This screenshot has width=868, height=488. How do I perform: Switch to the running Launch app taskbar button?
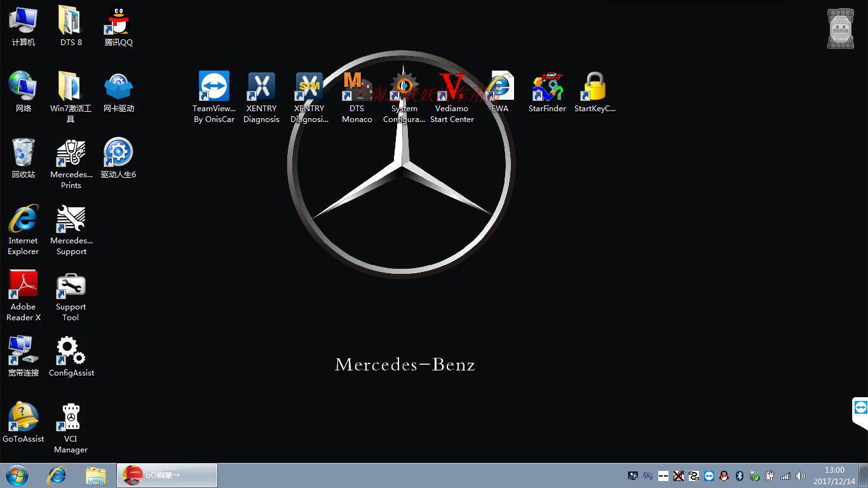[x=167, y=475]
